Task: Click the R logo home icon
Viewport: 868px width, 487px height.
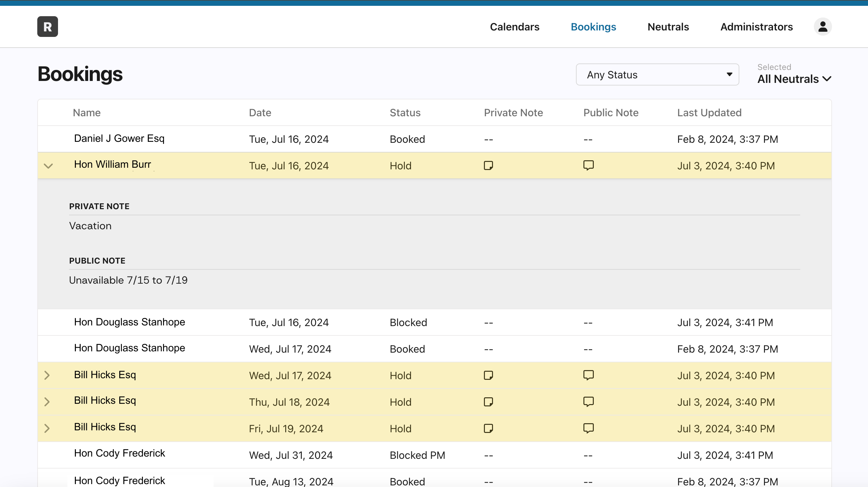Action: tap(48, 27)
